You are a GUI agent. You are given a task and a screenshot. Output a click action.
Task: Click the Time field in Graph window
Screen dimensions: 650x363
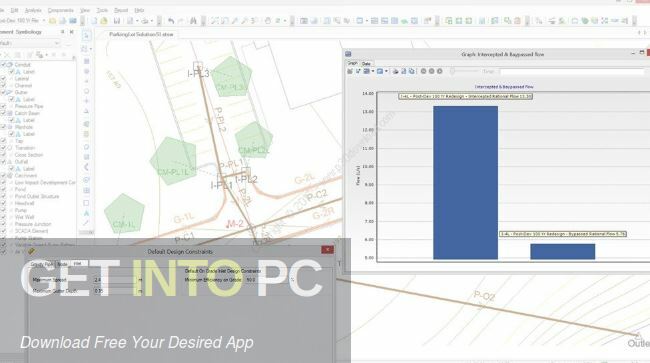pos(572,72)
